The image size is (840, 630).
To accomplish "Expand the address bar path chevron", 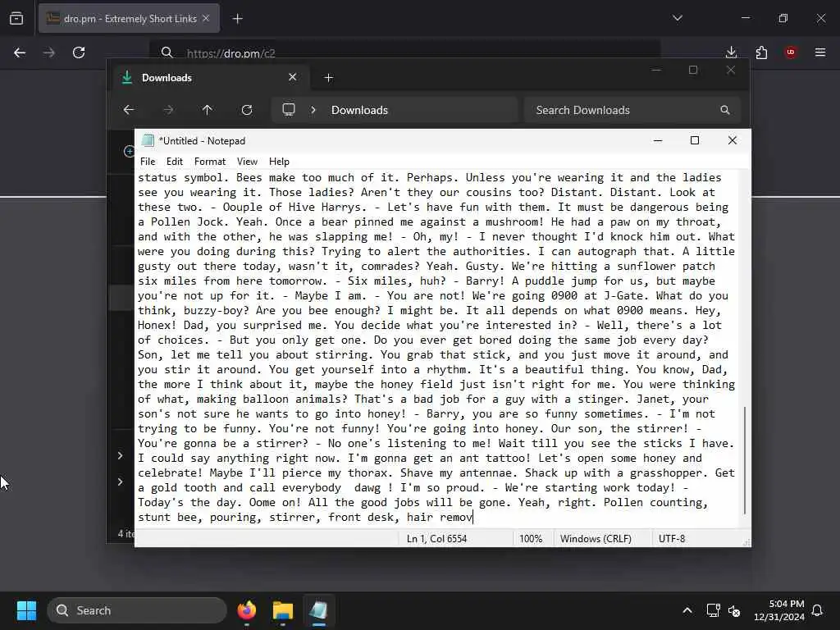I will 313,110.
